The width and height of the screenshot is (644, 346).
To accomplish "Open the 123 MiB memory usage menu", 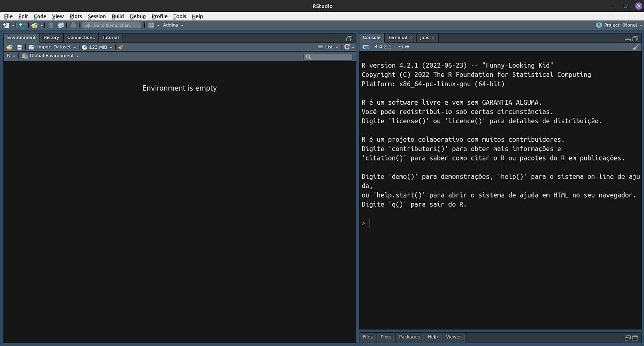I will point(97,47).
